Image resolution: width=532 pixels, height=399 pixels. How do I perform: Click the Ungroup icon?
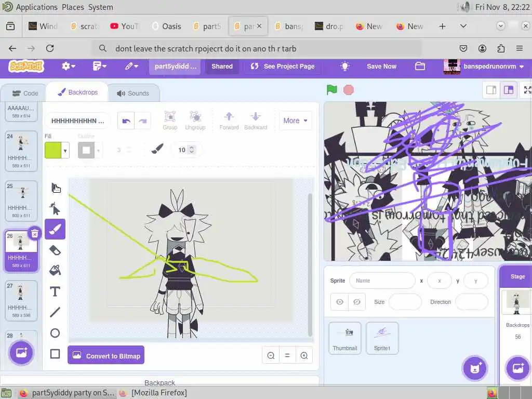tap(195, 121)
